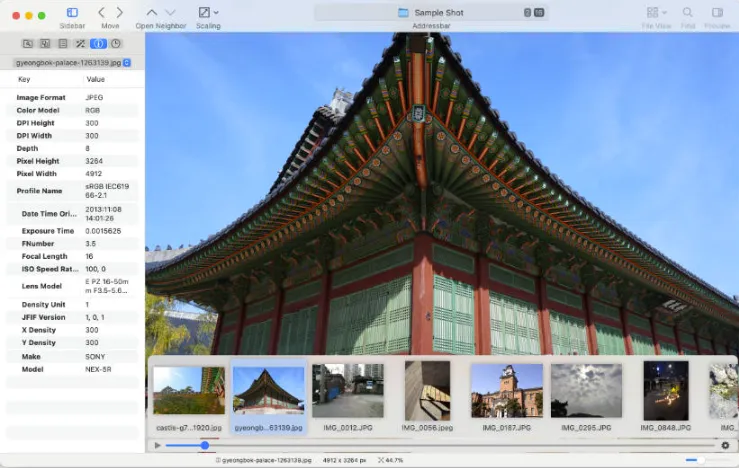739x468 pixels.
Task: Open the previous neighbor folder with the up arrow
Action: coord(151,13)
